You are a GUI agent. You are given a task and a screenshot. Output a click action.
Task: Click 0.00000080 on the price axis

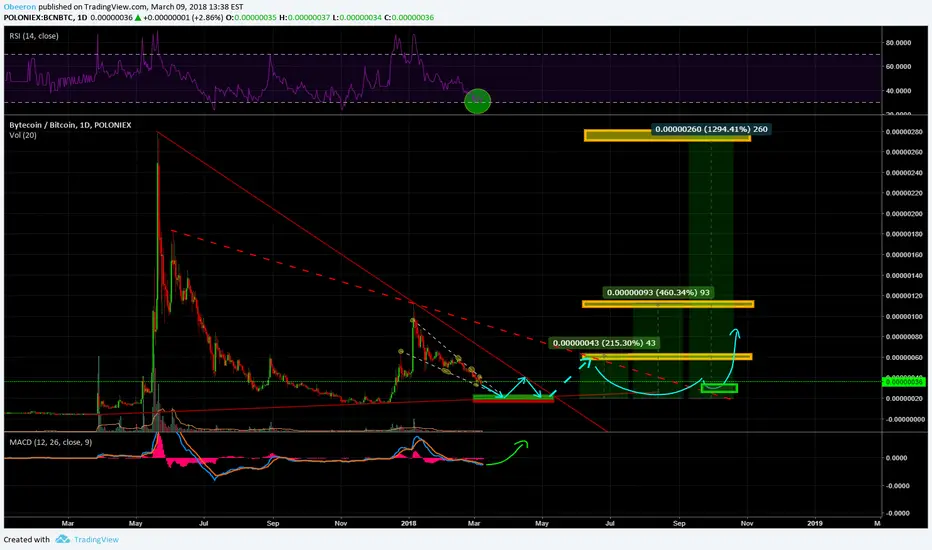(x=903, y=337)
